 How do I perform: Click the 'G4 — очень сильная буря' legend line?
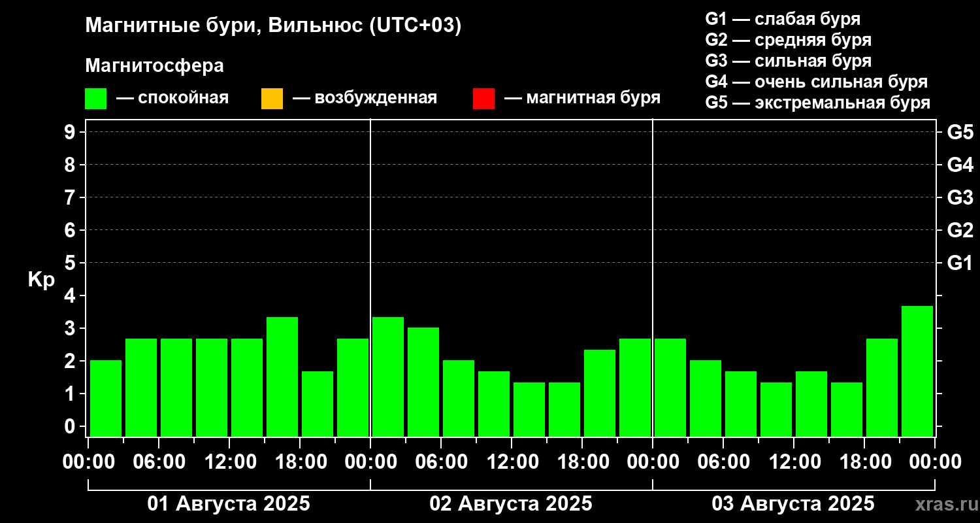[817, 82]
